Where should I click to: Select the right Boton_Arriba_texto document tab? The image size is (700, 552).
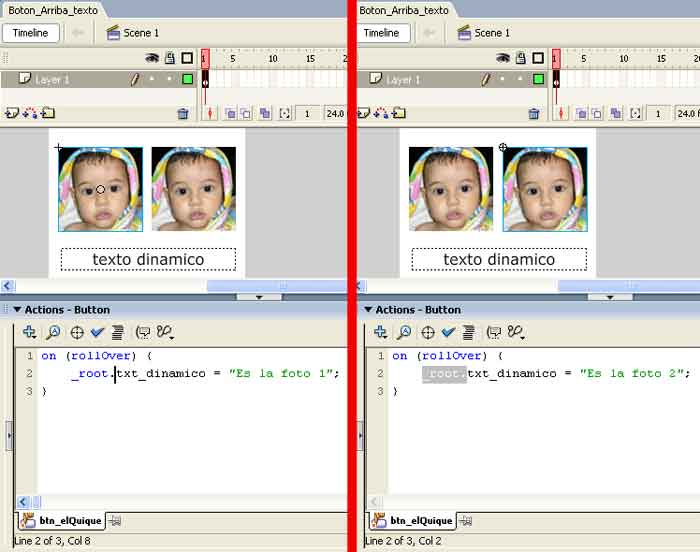tap(404, 10)
